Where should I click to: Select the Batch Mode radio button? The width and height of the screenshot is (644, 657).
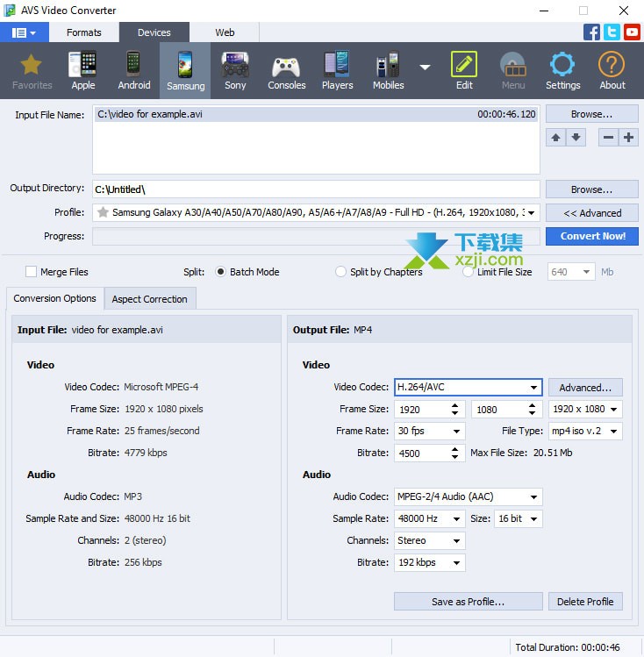point(220,272)
